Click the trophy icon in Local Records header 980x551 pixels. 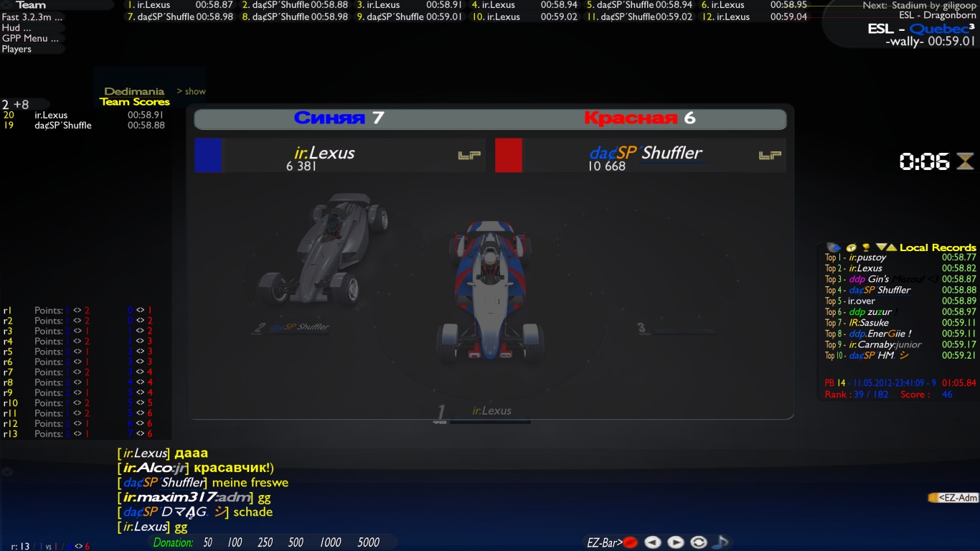(x=866, y=248)
